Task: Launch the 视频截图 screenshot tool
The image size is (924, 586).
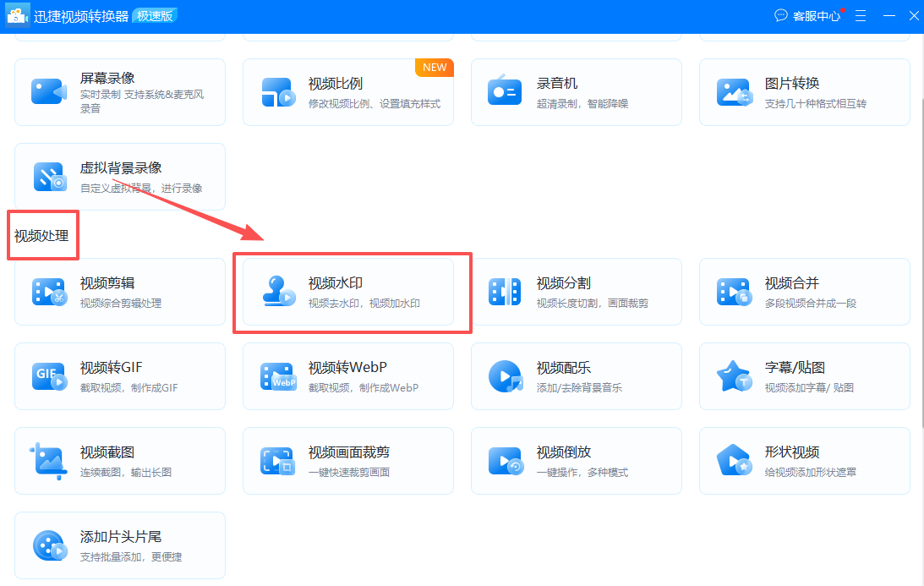Action: (x=119, y=460)
